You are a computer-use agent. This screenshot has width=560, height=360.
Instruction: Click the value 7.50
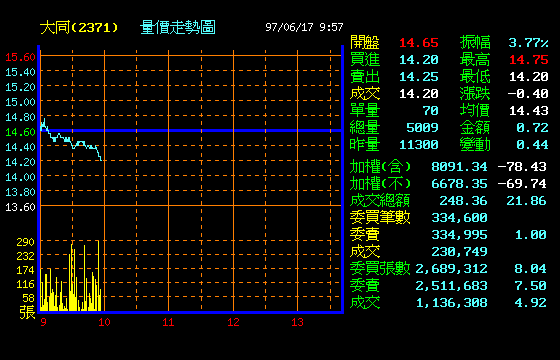click(530, 286)
